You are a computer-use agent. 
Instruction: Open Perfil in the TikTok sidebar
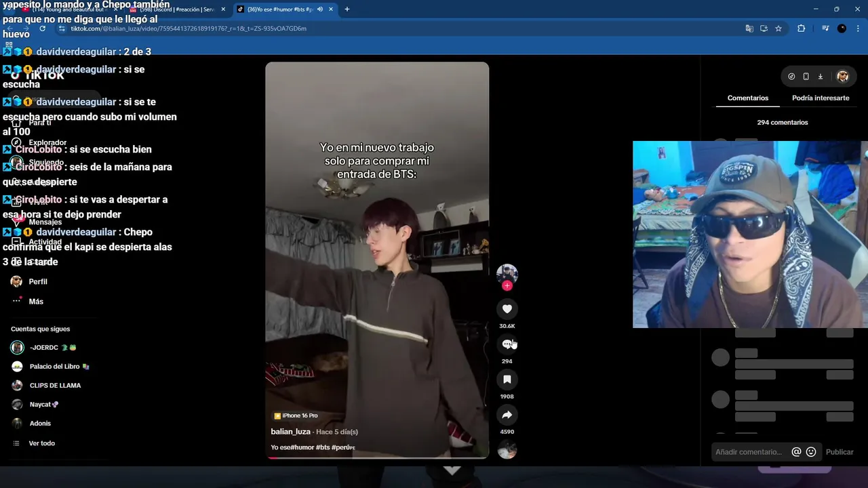click(x=29, y=281)
